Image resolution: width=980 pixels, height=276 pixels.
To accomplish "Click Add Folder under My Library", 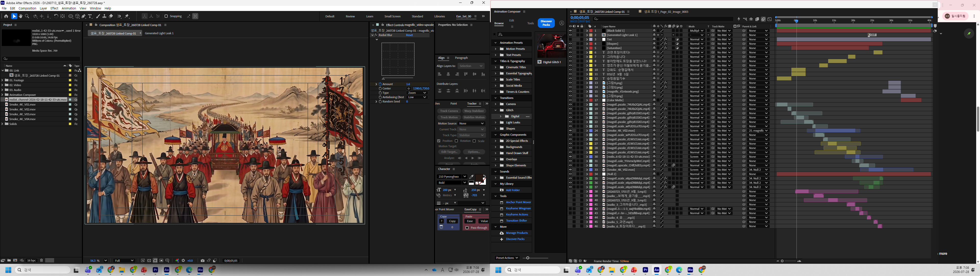I will (x=513, y=190).
